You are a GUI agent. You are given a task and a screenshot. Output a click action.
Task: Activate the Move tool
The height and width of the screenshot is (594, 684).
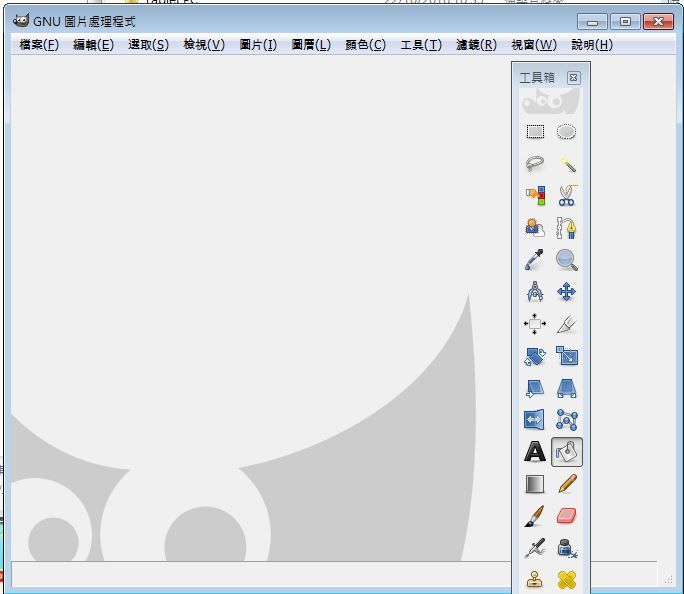pyautogui.click(x=566, y=292)
